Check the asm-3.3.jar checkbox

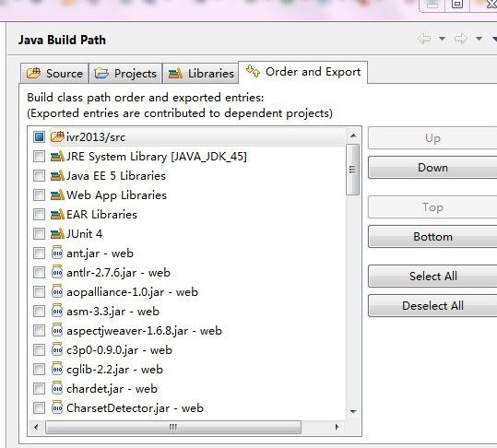[x=40, y=312]
